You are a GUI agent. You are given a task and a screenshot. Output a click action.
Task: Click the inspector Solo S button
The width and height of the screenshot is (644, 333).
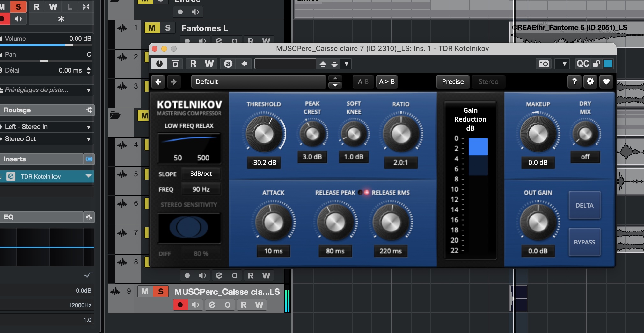point(18,7)
